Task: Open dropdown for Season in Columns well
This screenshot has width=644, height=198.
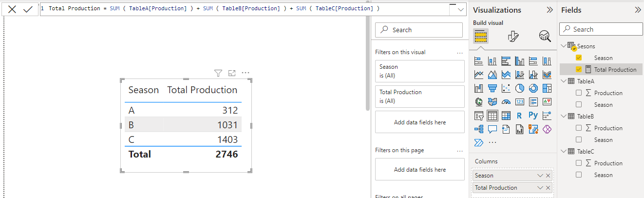Action: 540,176
